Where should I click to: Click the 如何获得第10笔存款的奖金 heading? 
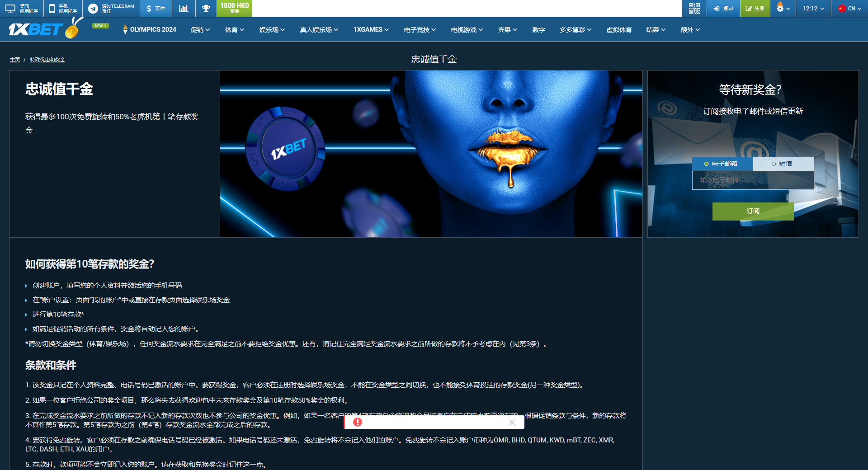pyautogui.click(x=90, y=264)
